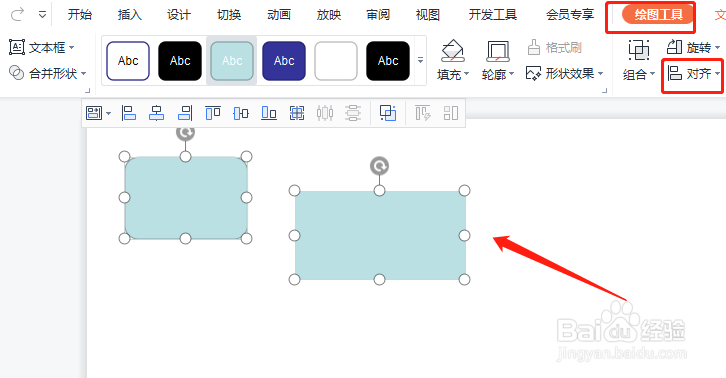Image resolution: width=726 pixels, height=378 pixels.
Task: Select the 绘图工具 tab
Action: tap(658, 15)
